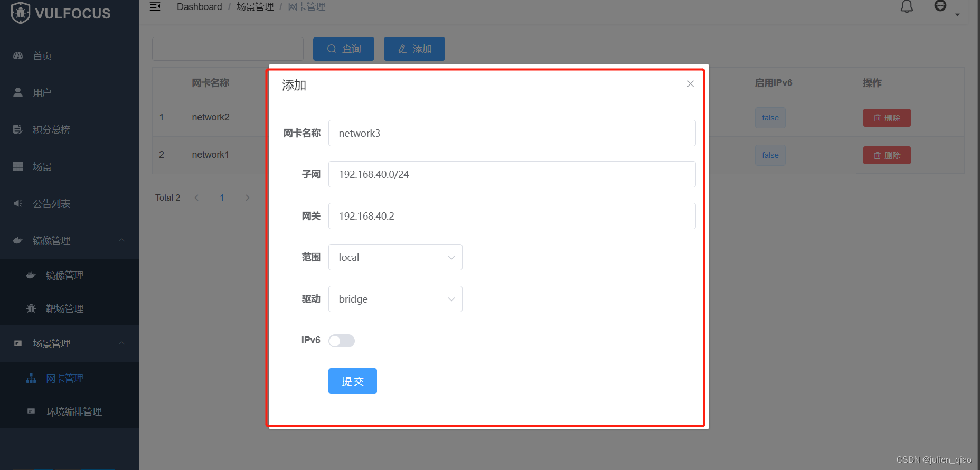Open 首页 in the sidebar
The height and width of the screenshot is (470, 980).
point(69,55)
